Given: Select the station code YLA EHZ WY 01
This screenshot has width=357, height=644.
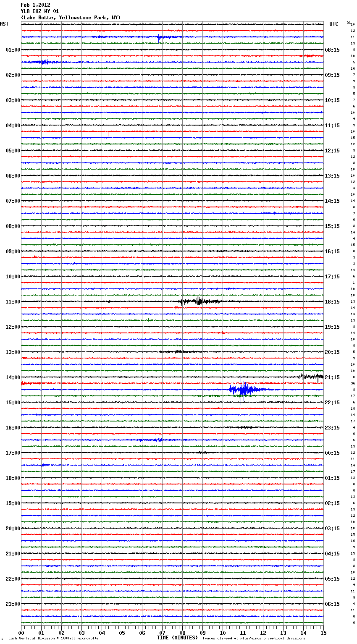Looking at the screenshot, I should tap(40, 11).
